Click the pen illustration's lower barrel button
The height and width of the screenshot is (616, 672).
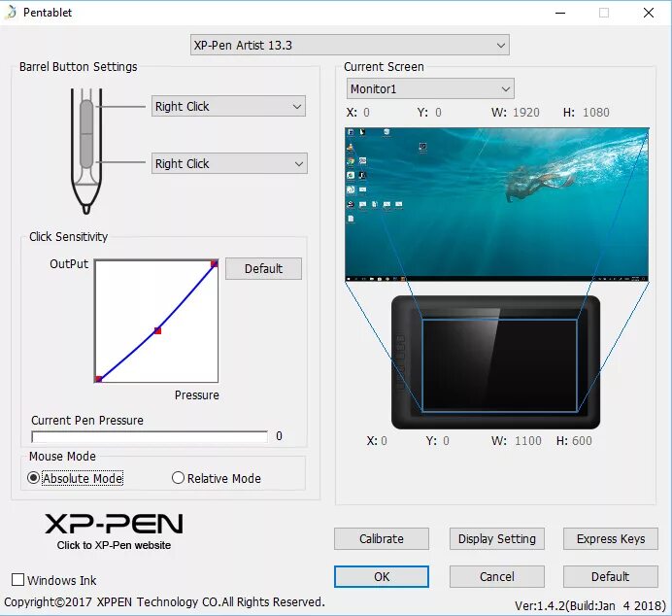pos(86,151)
